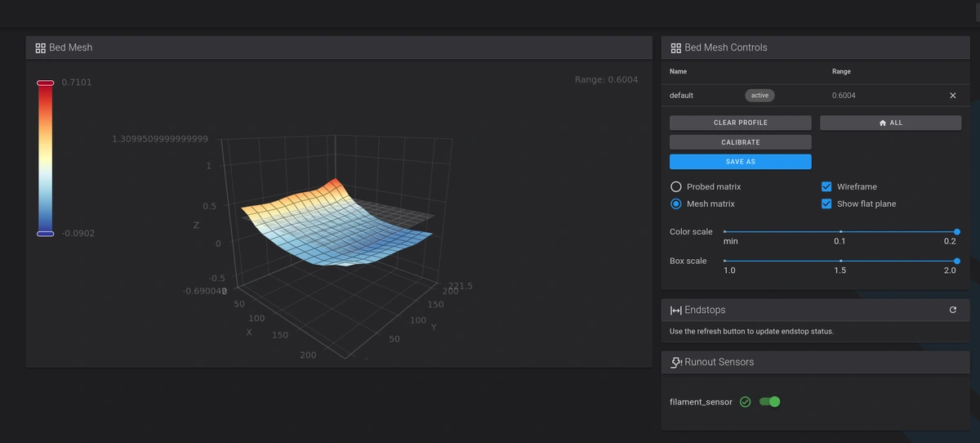Click the red upper color legend handle
The height and width of the screenshot is (443, 980).
45,83
